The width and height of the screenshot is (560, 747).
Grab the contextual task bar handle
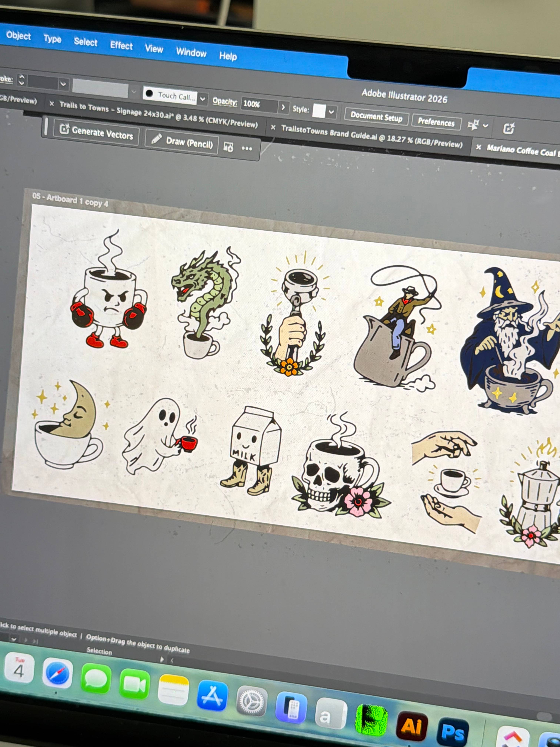pos(46,127)
